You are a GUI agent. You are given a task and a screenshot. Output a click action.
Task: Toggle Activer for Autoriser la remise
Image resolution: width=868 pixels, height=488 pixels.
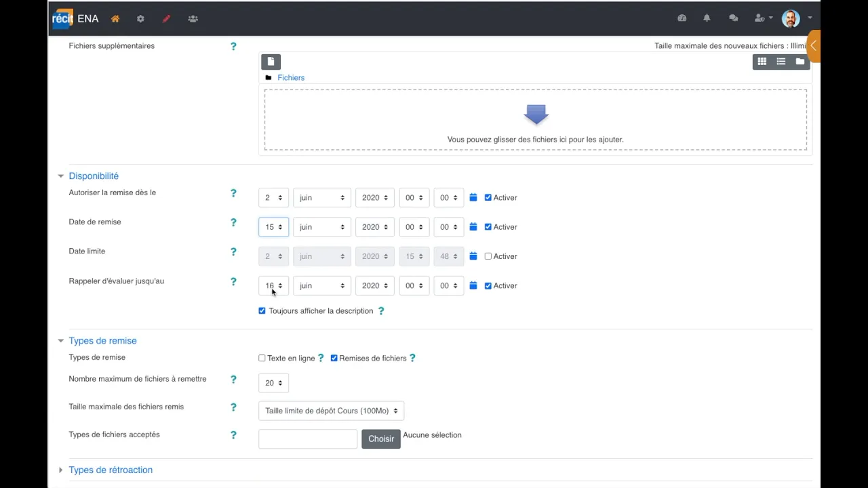(488, 198)
